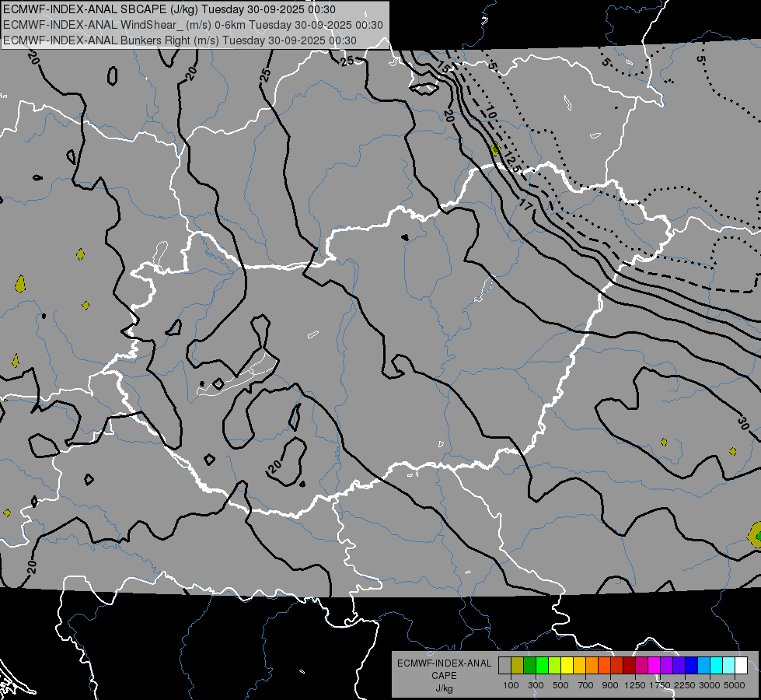Image resolution: width=761 pixels, height=700 pixels.
Task: Select the bright cyan legend swatch
Action: [x=717, y=665]
